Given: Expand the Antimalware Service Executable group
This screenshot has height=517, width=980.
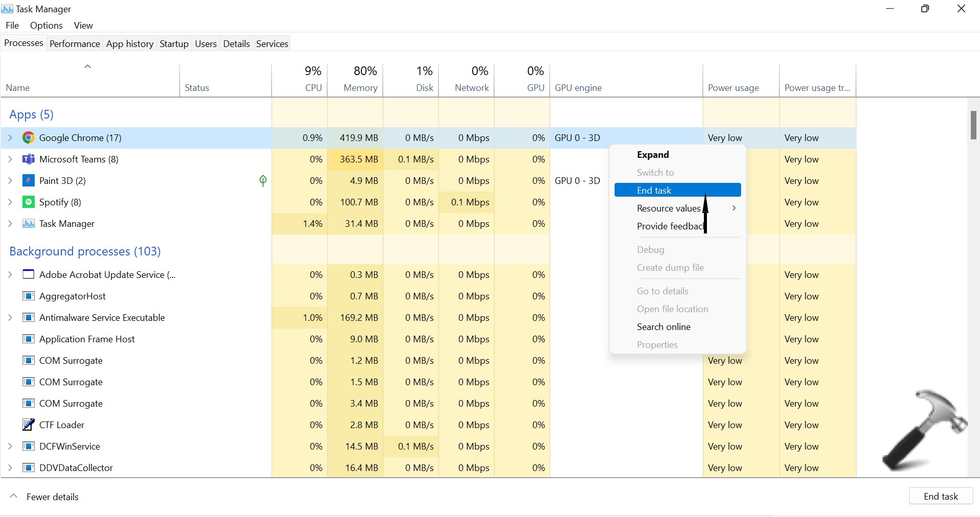Looking at the screenshot, I should pos(10,318).
